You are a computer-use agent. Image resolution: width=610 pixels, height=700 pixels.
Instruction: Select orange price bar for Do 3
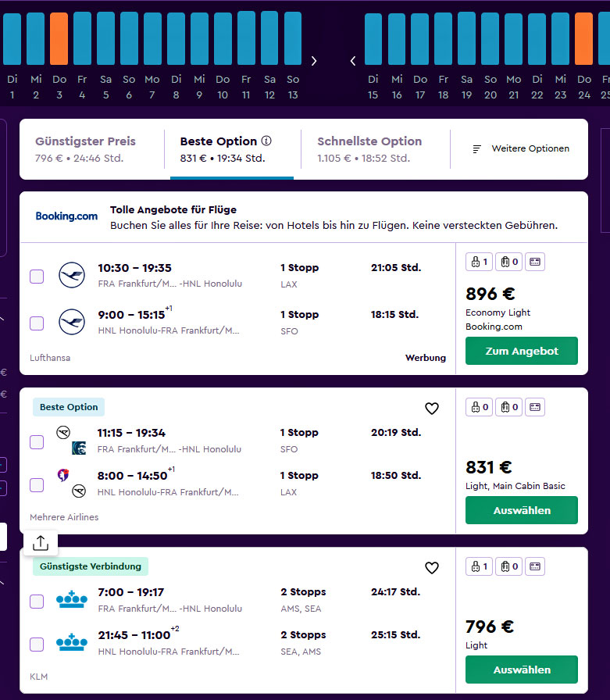click(x=59, y=39)
